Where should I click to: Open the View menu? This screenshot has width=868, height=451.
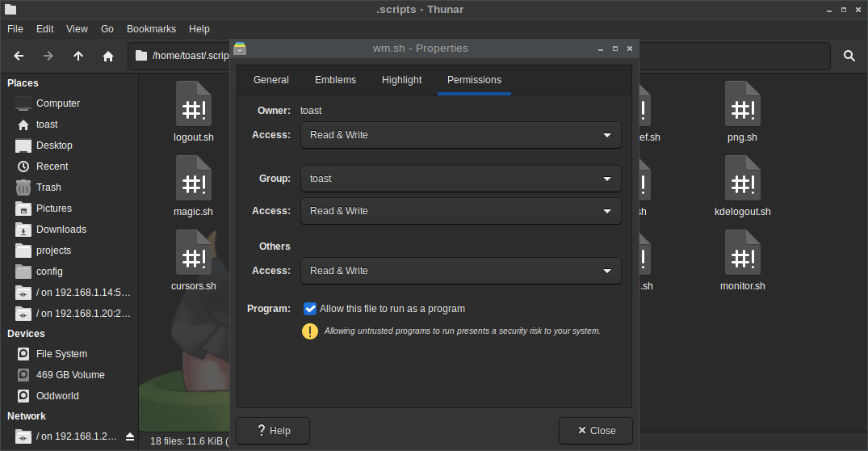(77, 29)
